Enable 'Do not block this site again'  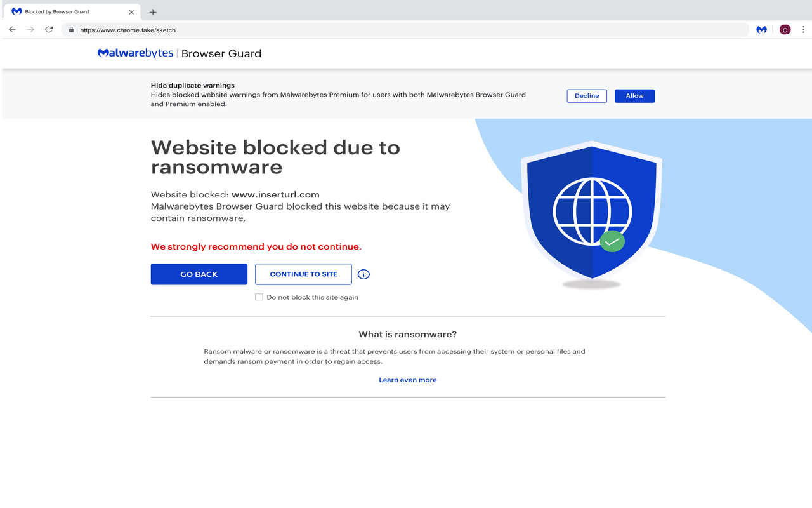[259, 297]
